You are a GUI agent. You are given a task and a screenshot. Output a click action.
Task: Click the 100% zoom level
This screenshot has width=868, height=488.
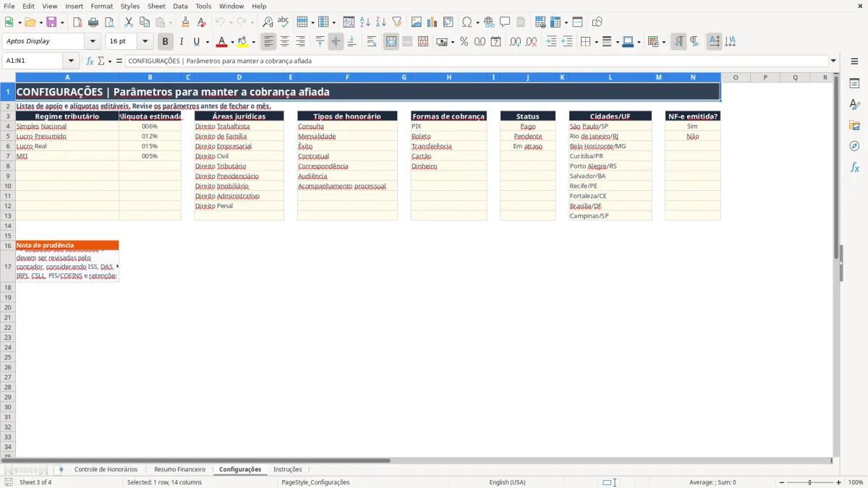pos(855,482)
